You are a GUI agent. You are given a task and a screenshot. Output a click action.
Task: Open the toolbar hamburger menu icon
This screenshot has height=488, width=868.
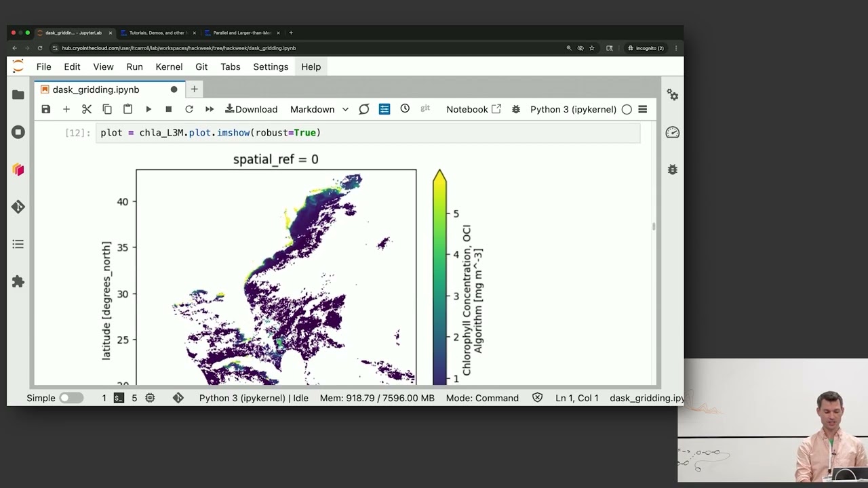pyautogui.click(x=643, y=109)
